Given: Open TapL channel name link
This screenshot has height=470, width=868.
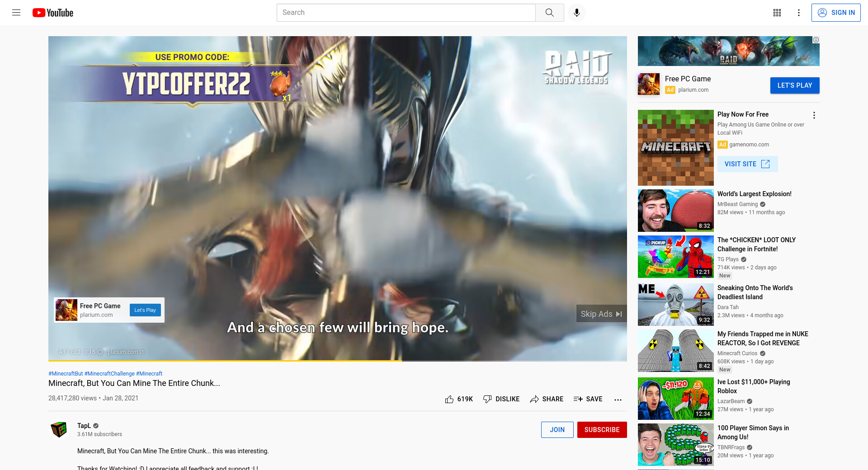Looking at the screenshot, I should click(84, 426).
